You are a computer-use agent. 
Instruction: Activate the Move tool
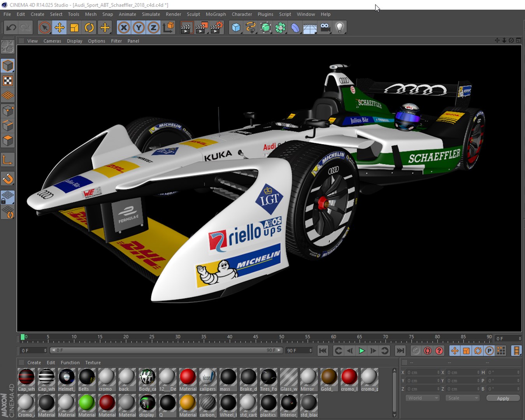[x=60, y=28]
